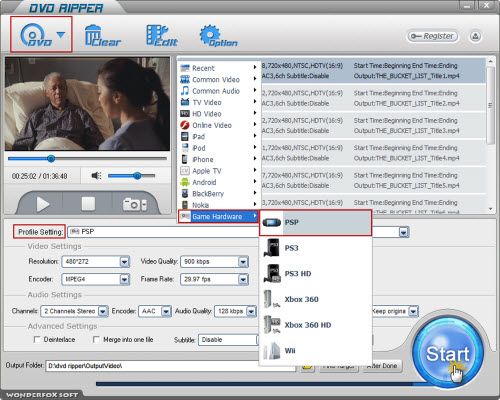Take a snapshot with camera icon

[x=131, y=204]
